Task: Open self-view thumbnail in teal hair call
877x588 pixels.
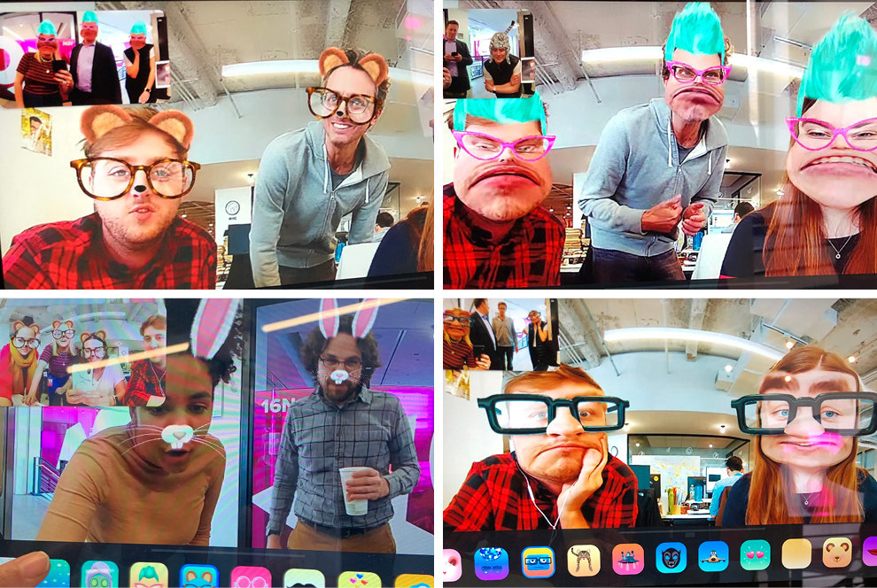Action: (489, 53)
